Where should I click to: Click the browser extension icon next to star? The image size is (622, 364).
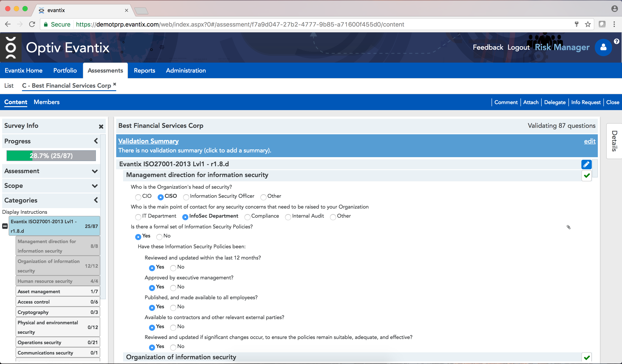pos(602,24)
